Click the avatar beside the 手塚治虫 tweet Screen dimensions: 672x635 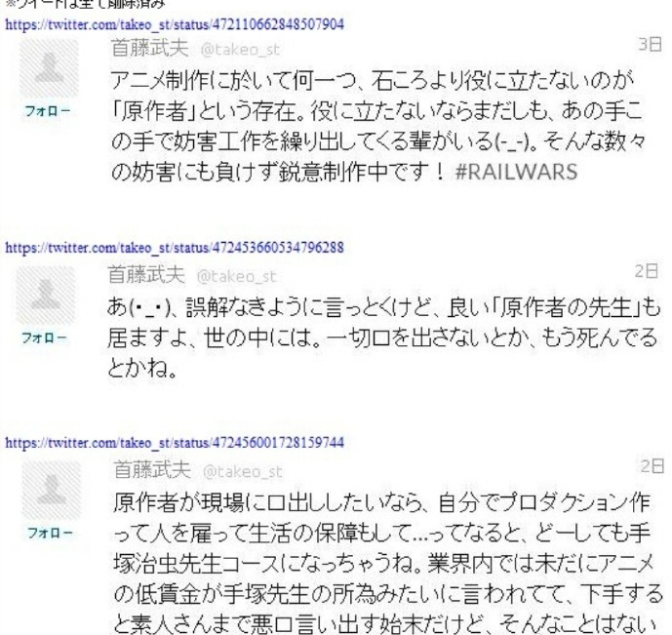pos(52,491)
